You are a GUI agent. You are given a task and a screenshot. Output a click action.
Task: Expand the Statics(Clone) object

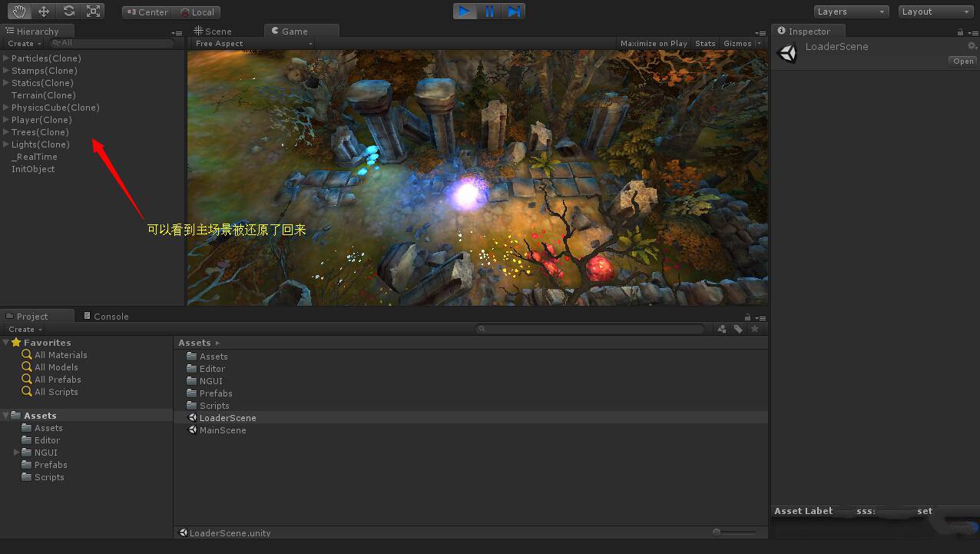click(6, 83)
